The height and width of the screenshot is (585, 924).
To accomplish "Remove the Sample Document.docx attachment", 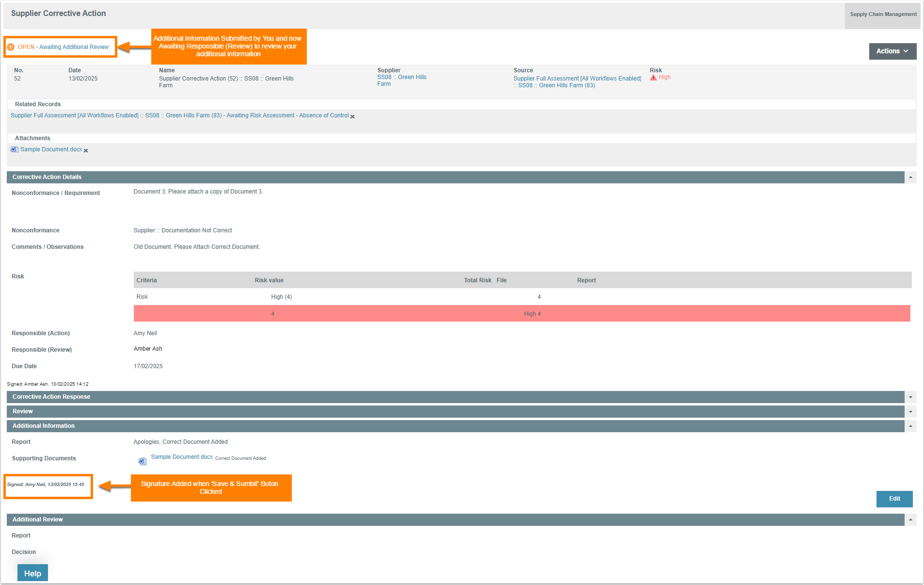I will 86,150.
